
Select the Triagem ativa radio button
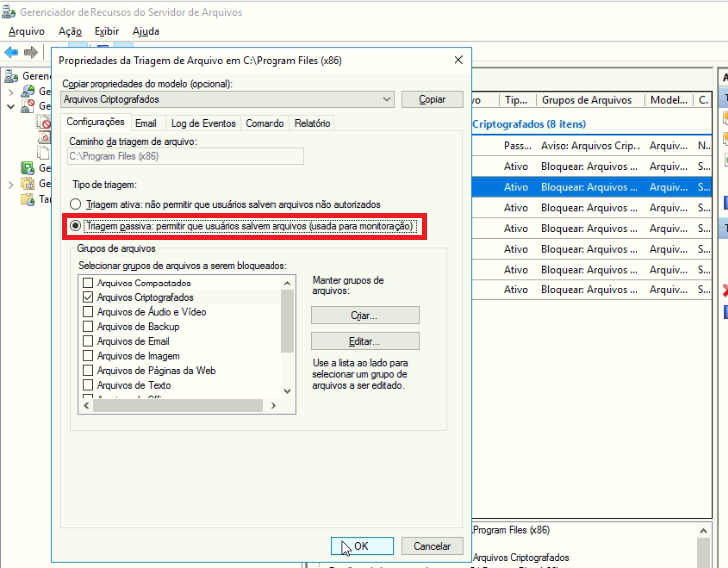[76, 204]
